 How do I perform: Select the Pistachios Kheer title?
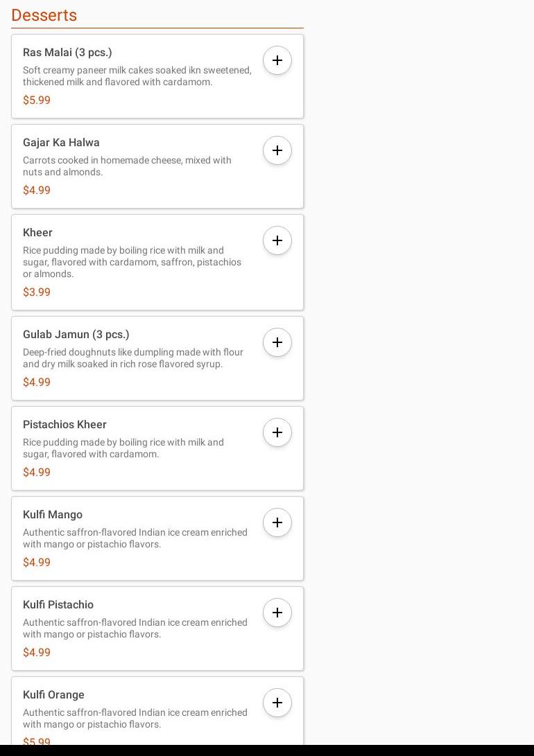click(64, 425)
